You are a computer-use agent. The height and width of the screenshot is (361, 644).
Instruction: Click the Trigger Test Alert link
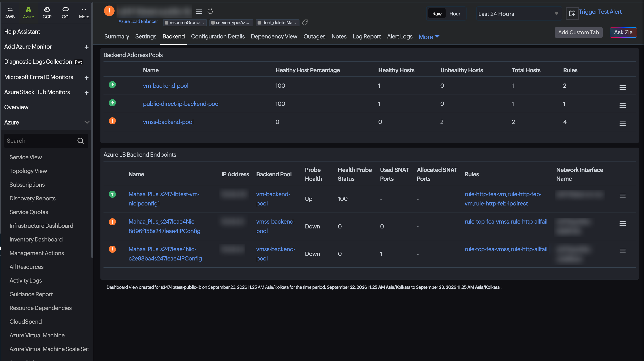tap(600, 12)
